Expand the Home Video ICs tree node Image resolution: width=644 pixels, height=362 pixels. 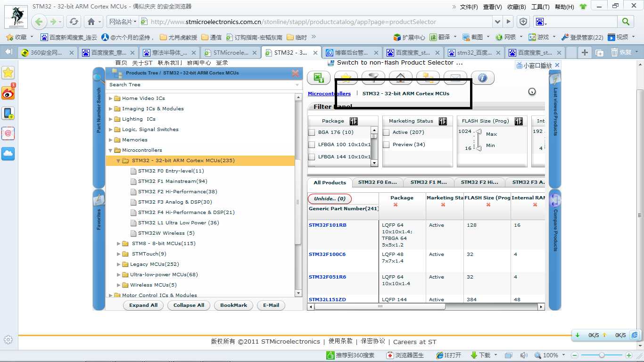coord(111,99)
